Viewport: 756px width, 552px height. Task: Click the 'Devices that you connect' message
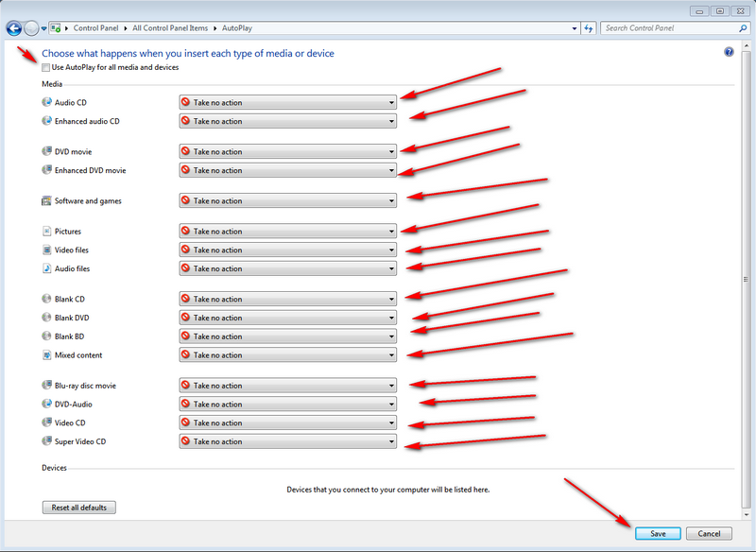388,490
